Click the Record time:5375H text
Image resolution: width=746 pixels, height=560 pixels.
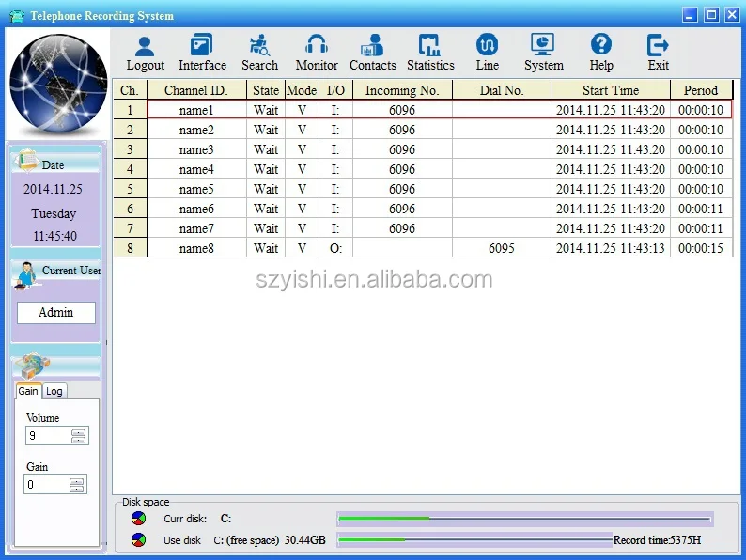[657, 540]
